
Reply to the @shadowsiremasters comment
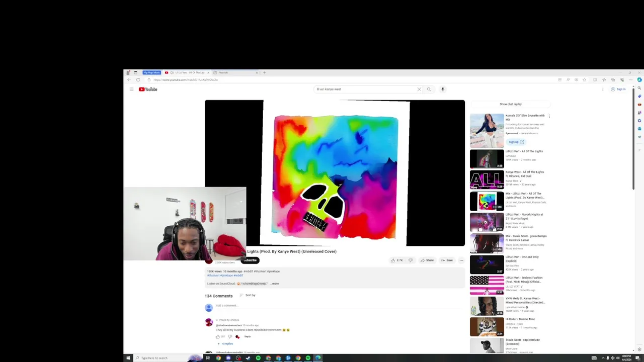pyautogui.click(x=248, y=336)
